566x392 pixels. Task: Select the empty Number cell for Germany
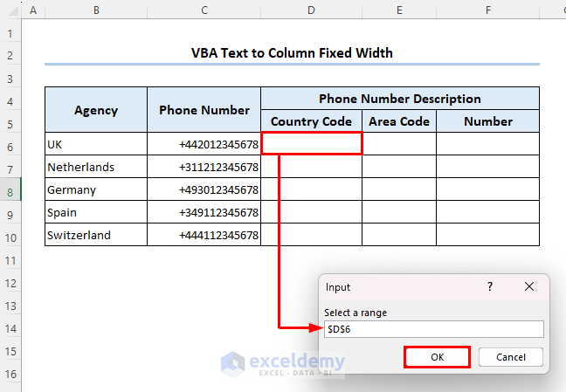click(488, 189)
